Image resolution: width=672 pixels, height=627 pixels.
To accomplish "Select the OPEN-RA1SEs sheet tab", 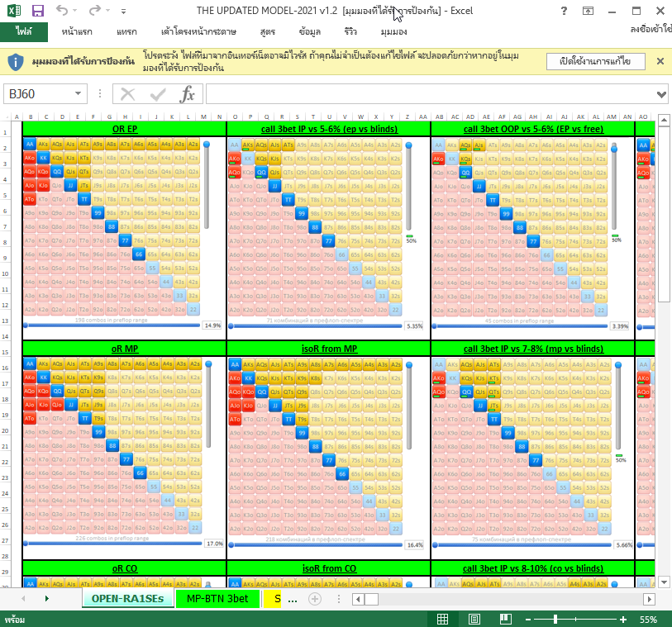I will 128,598.
